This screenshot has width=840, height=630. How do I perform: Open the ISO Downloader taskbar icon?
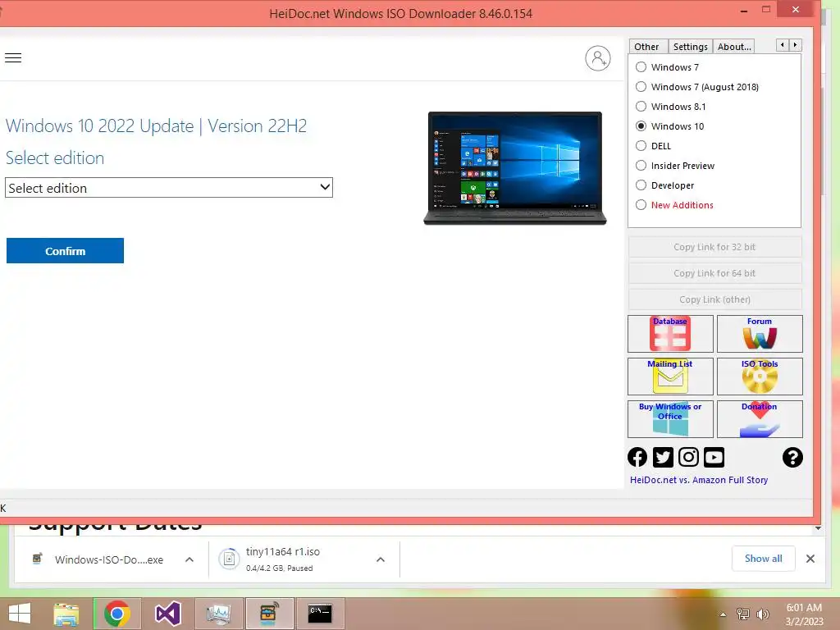point(269,614)
